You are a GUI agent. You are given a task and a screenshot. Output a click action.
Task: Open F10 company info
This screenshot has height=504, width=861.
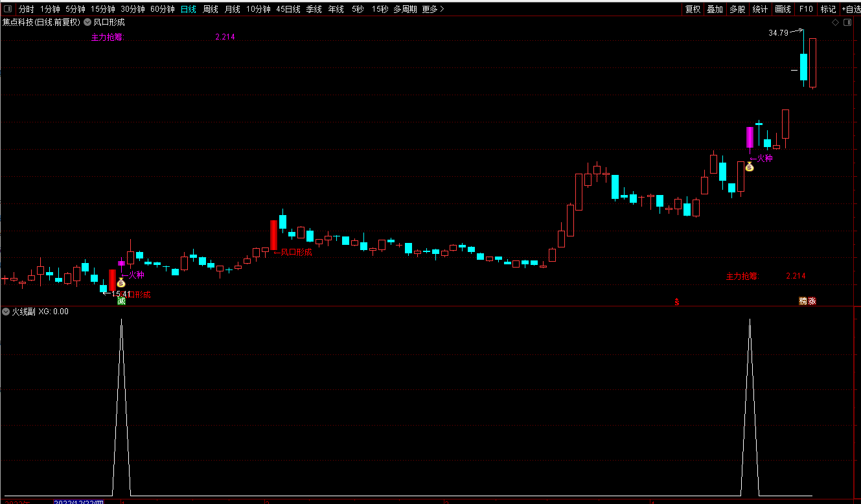pyautogui.click(x=805, y=9)
